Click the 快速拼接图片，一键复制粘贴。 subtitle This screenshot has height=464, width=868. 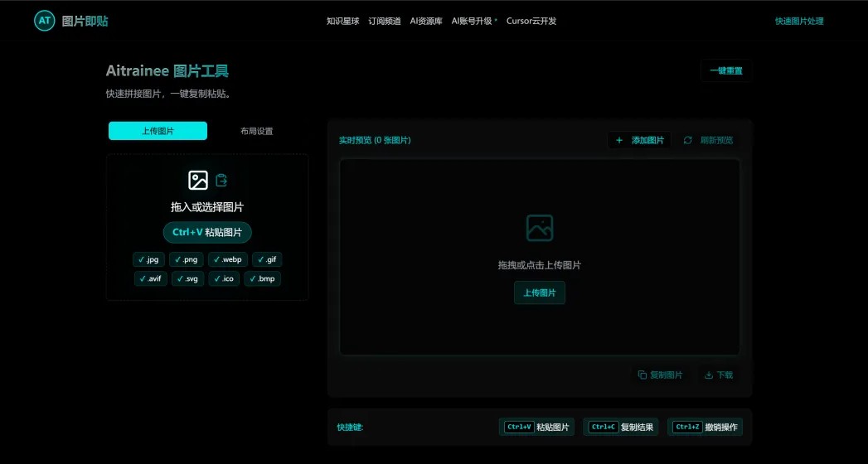168,94
